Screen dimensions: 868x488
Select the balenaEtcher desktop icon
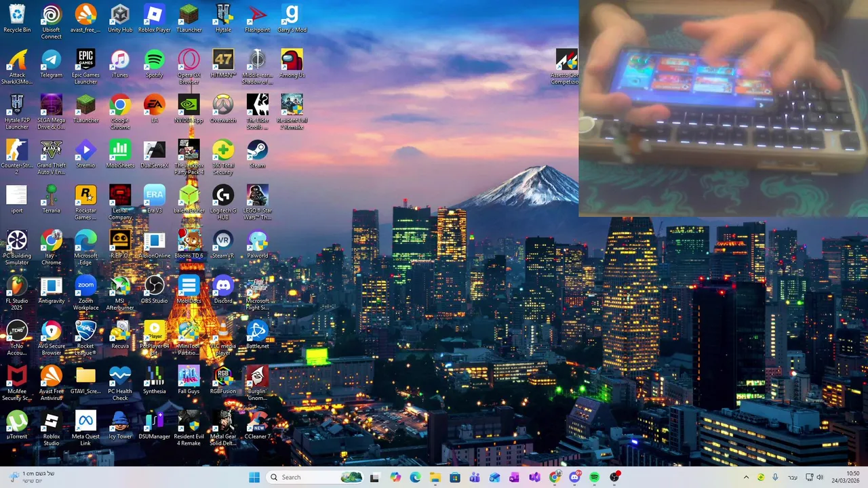[189, 199]
